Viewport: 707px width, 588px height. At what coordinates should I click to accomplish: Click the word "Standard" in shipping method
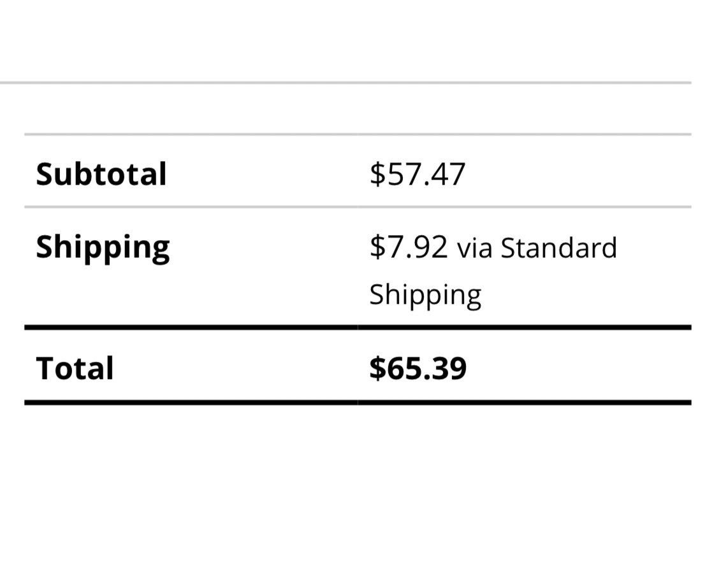point(558,248)
